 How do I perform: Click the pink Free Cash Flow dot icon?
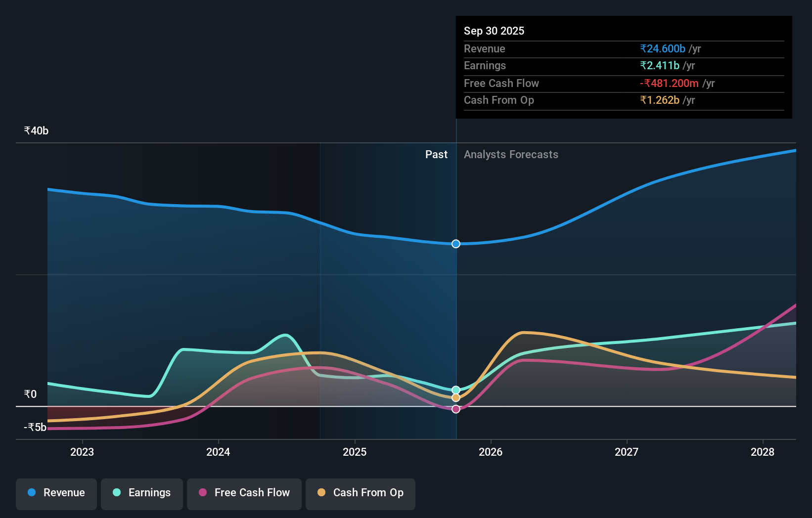point(203,493)
